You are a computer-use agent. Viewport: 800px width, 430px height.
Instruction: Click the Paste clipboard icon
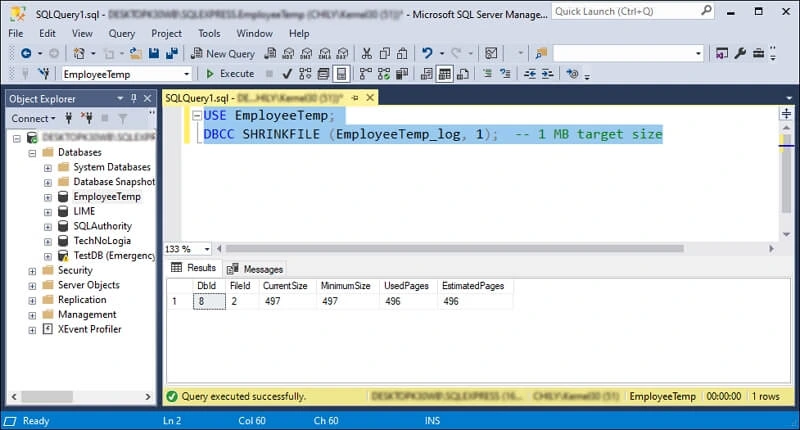tap(403, 53)
